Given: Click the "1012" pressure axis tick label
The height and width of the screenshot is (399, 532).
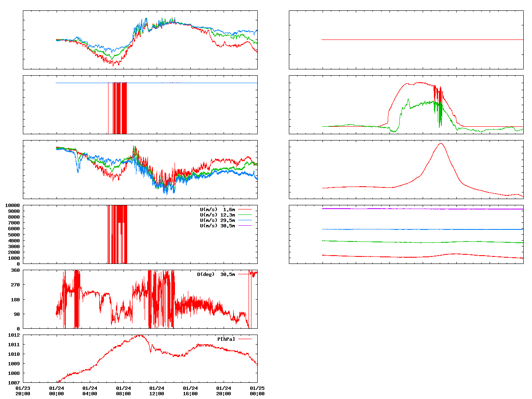Looking at the screenshot, I should [x=14, y=335].
